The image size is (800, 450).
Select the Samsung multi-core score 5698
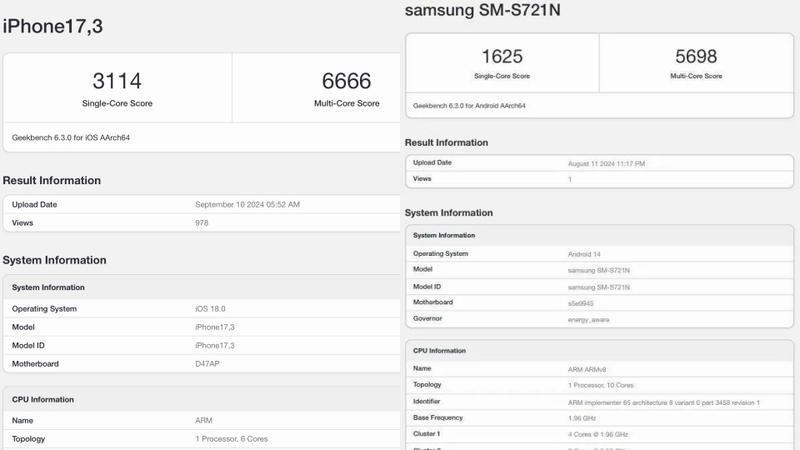coord(696,56)
